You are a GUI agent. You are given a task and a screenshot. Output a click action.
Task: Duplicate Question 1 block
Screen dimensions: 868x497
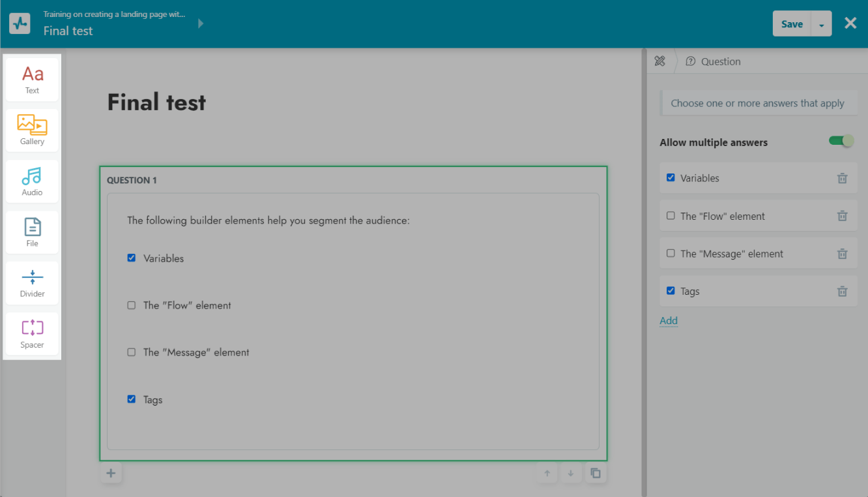(595, 474)
